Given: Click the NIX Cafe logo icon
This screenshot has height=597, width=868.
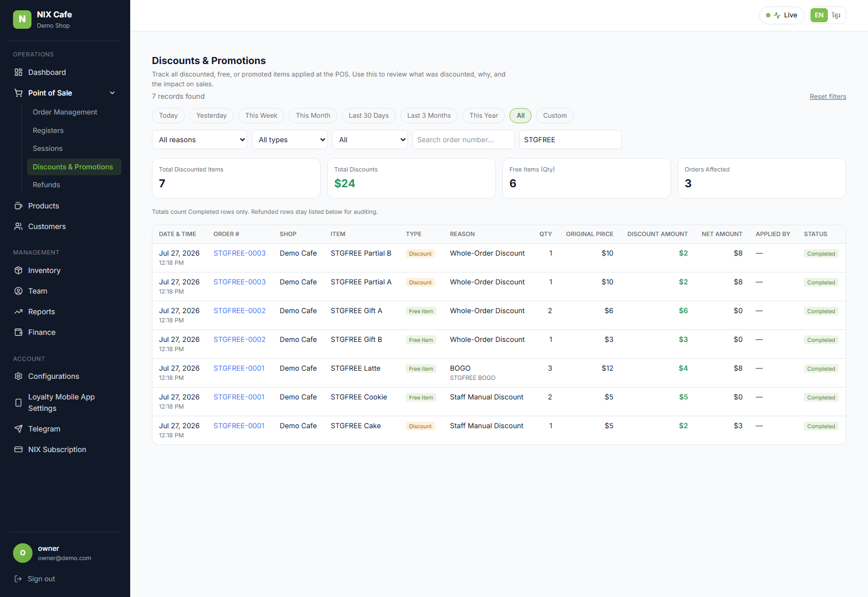Looking at the screenshot, I should (22, 19).
